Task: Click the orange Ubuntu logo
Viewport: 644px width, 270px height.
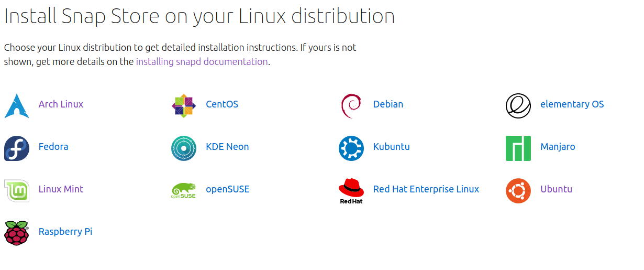Action: click(x=518, y=191)
